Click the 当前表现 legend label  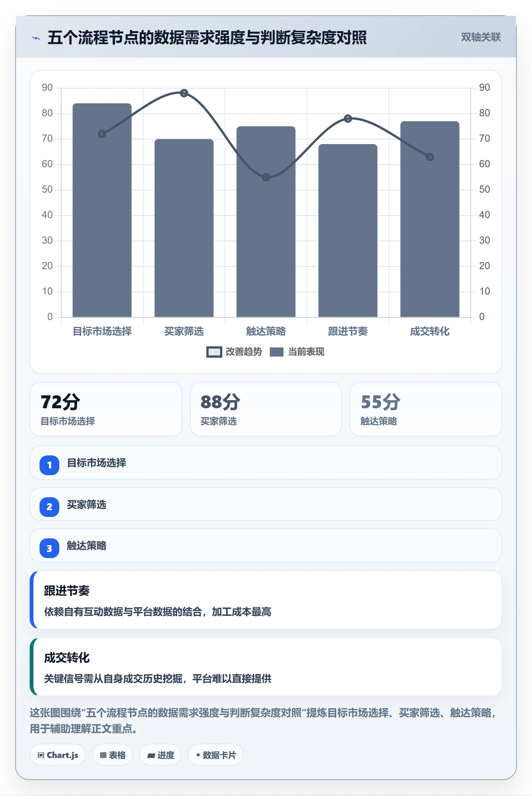click(x=306, y=352)
